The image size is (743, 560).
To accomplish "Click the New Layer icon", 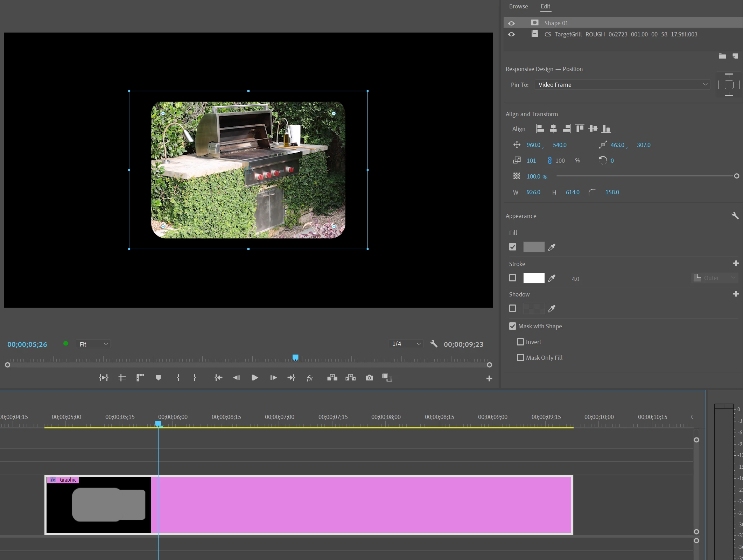I will [735, 56].
